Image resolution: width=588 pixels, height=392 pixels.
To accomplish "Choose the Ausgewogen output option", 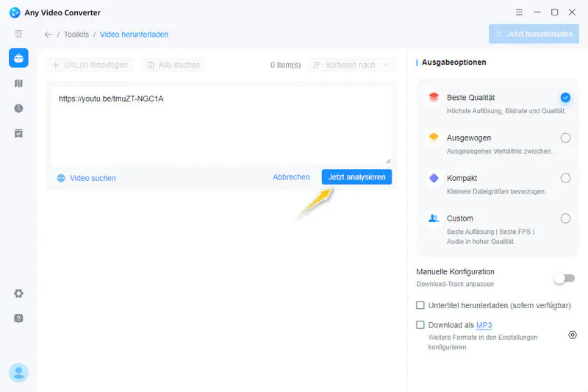I will [x=564, y=138].
